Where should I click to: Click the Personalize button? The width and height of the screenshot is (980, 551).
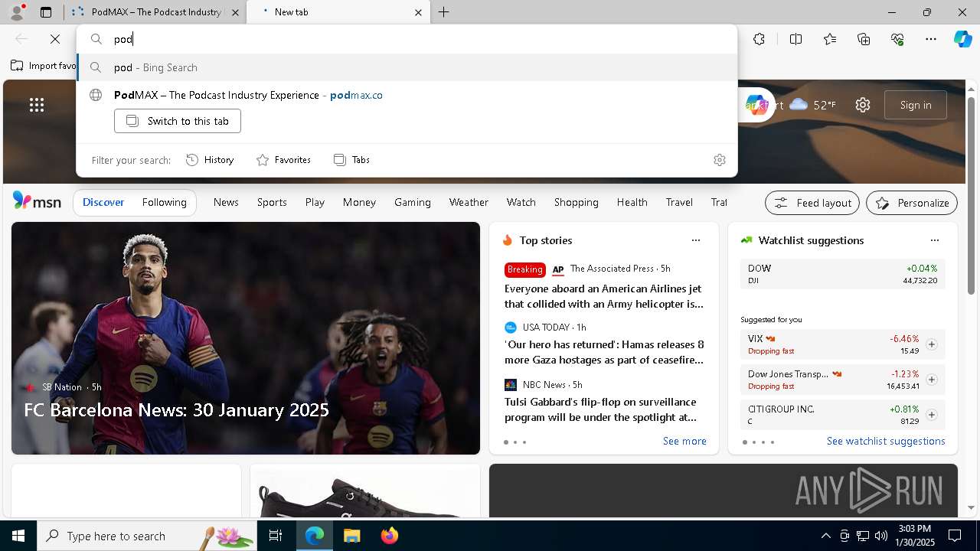point(912,203)
